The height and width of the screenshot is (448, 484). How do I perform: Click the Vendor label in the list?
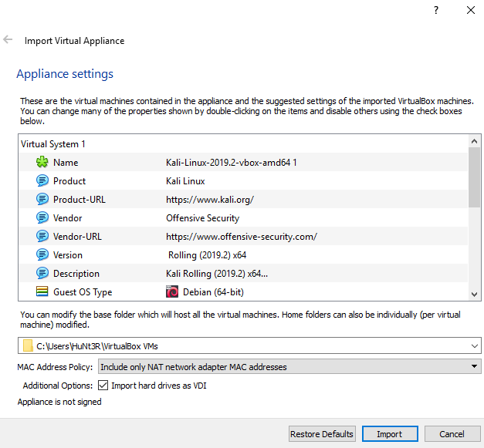point(68,218)
